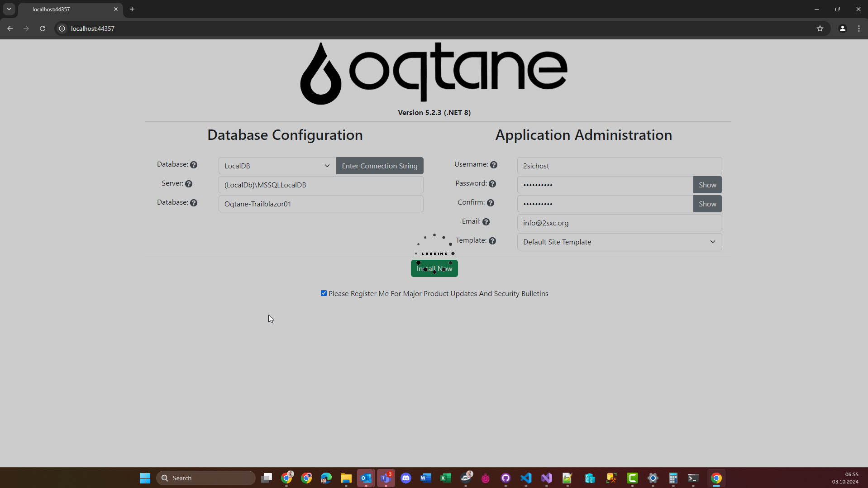
Task: Open Discord from the taskbar
Action: coord(406,478)
